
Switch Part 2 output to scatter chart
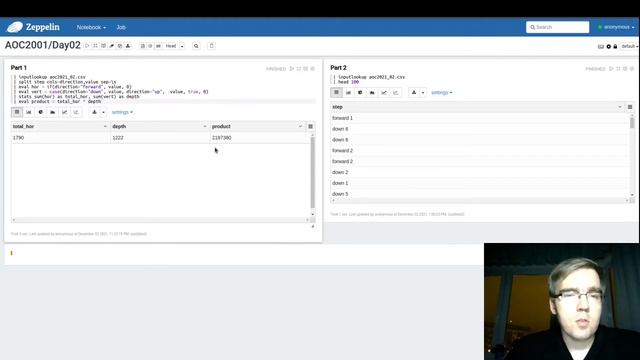click(x=396, y=92)
